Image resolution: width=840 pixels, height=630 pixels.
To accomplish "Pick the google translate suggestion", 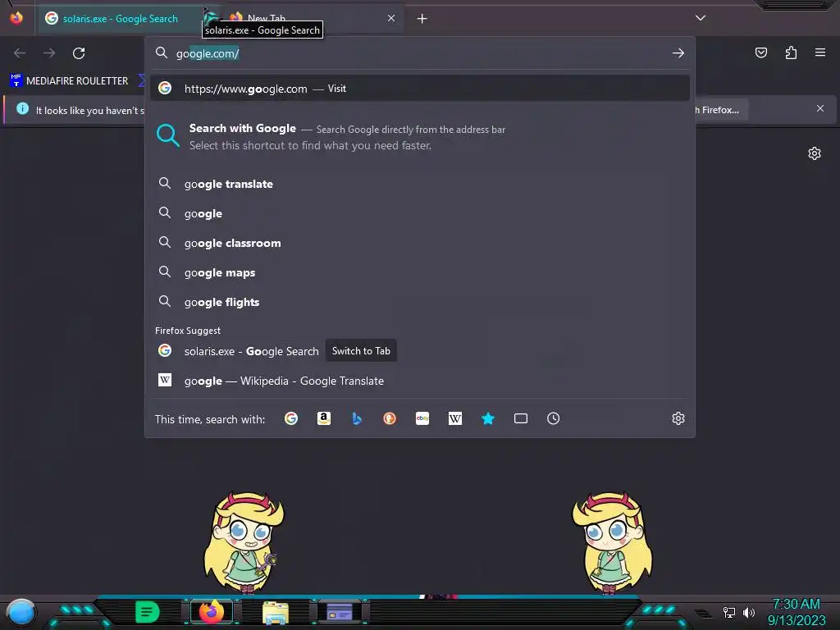I will (x=420, y=184).
